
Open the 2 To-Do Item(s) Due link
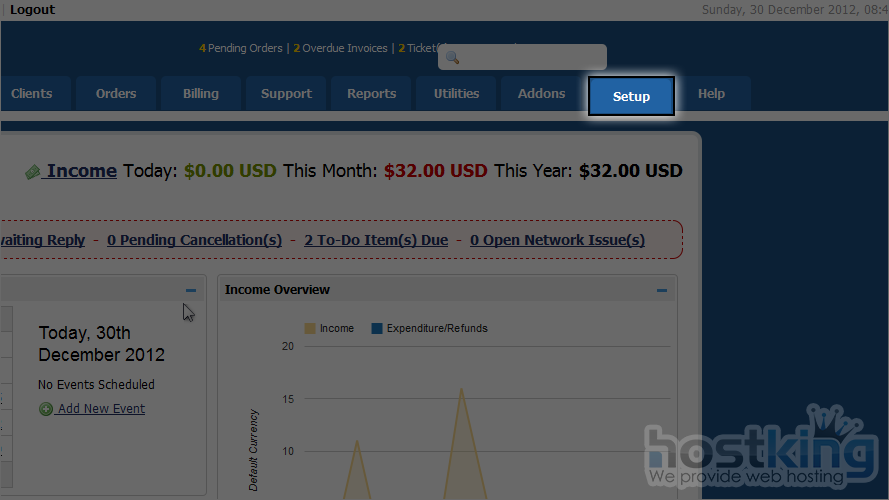tap(376, 240)
